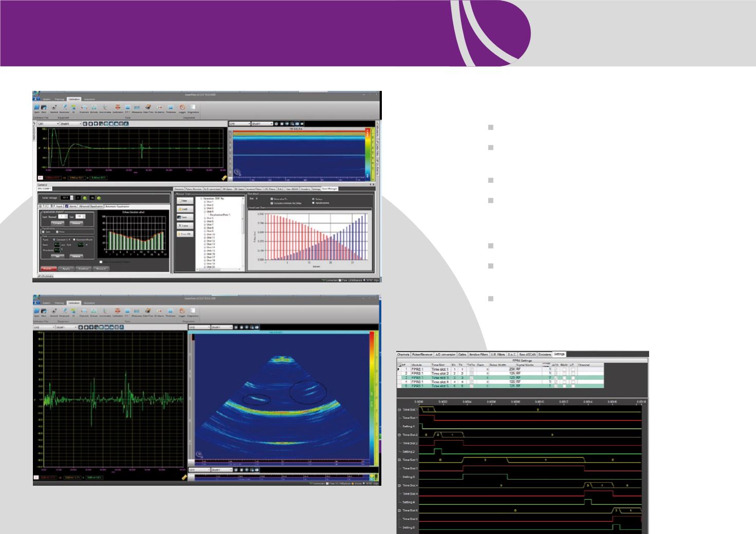The image size is (756, 534).
Task: Open the Coordinates tool in the equalization window ribbon
Action: click(x=105, y=108)
